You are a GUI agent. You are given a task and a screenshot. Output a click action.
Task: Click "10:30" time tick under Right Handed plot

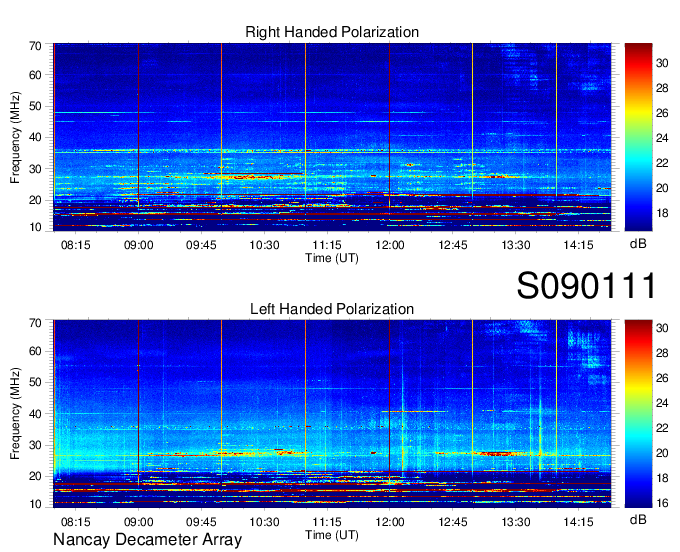pyautogui.click(x=264, y=245)
